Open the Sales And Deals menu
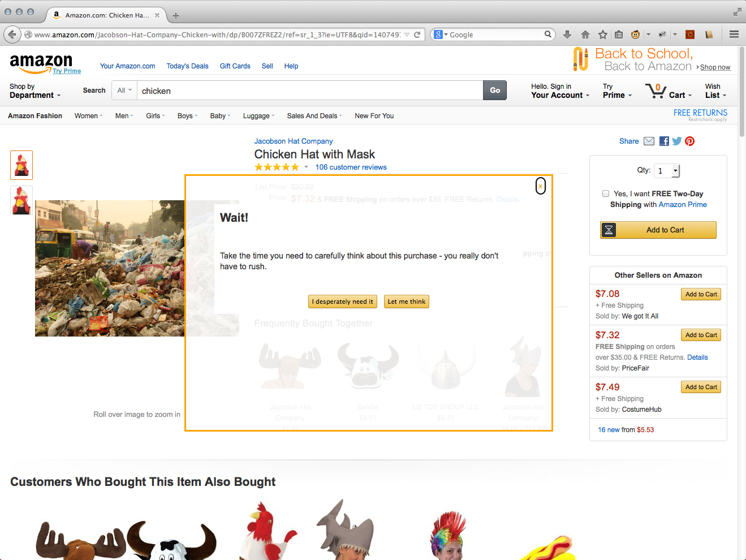 pos(314,116)
